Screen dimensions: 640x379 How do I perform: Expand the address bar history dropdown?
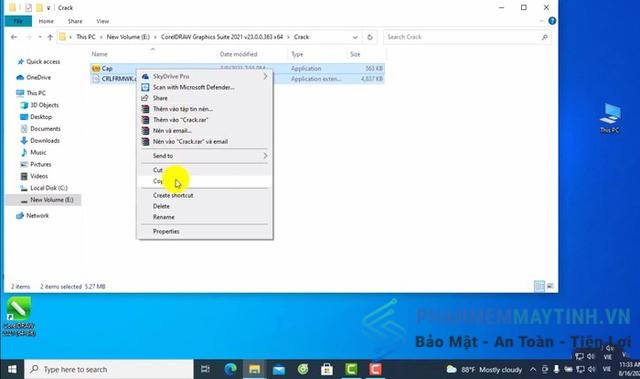pyautogui.click(x=355, y=37)
